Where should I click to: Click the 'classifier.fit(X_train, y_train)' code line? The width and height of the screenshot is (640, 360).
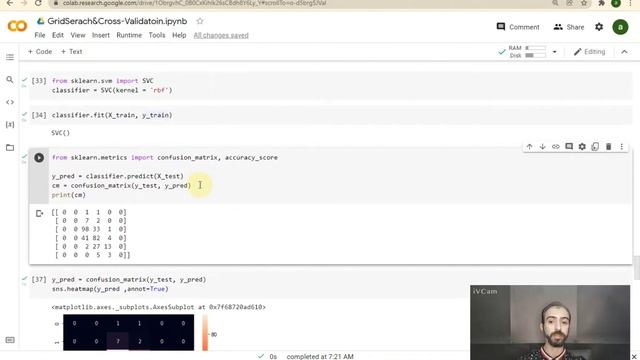[112, 115]
